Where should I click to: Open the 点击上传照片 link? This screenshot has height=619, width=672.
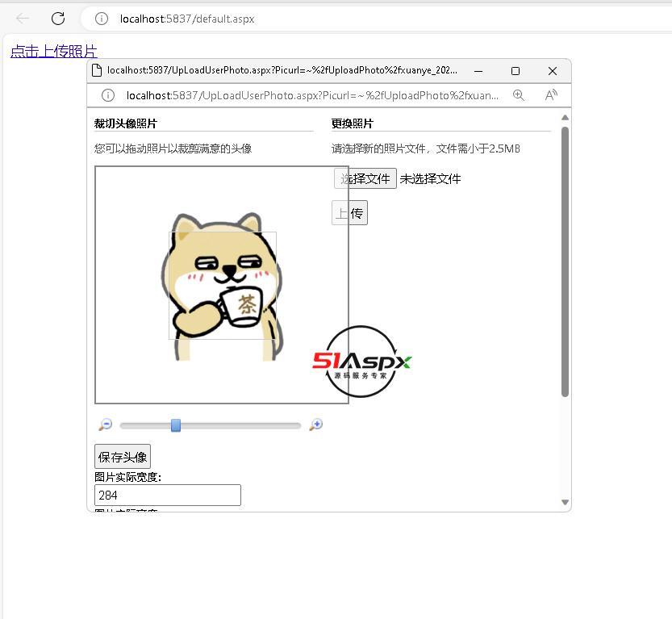54,51
